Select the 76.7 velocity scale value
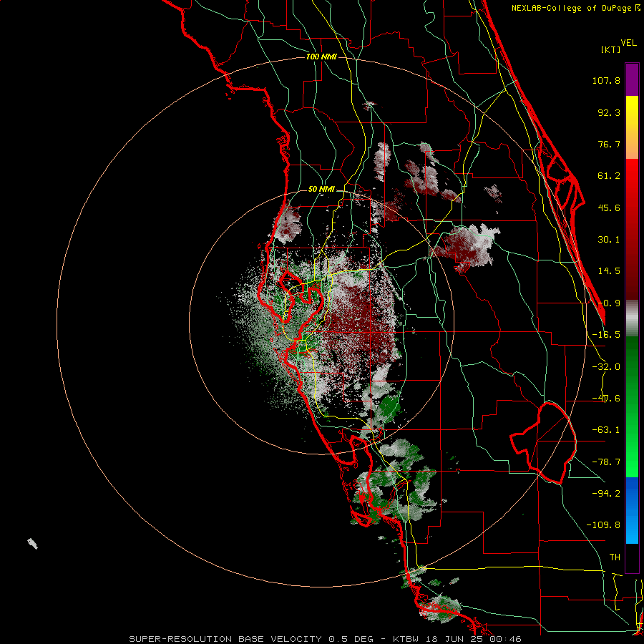Image resolution: width=644 pixels, height=644 pixels. [609, 144]
